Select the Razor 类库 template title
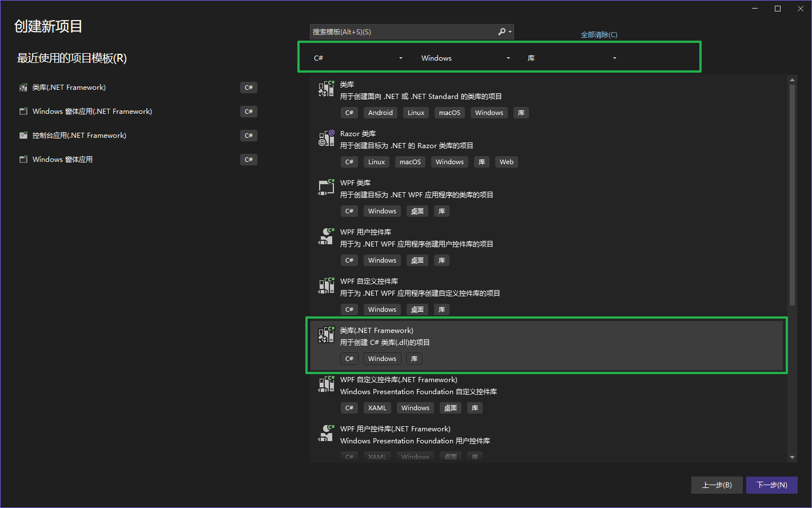The width and height of the screenshot is (812, 508). point(358,134)
